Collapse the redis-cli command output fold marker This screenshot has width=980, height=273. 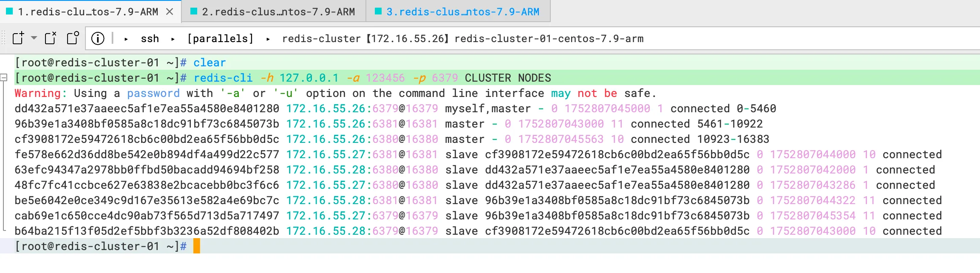(4, 77)
